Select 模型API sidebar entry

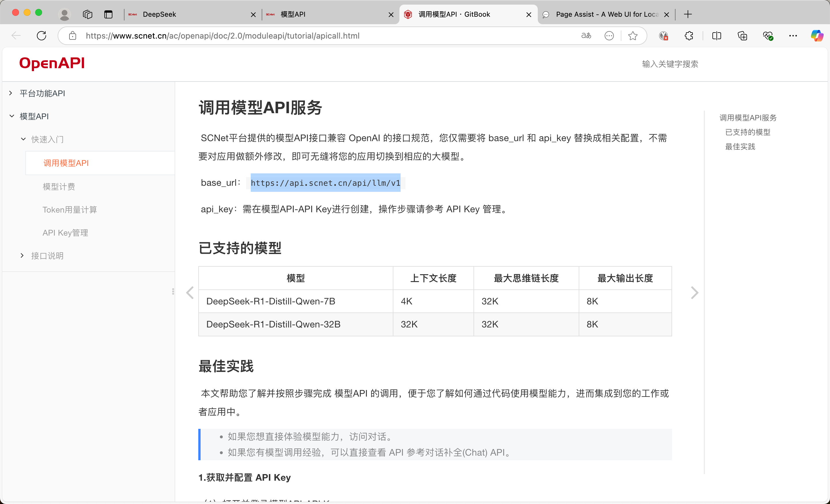coord(34,116)
